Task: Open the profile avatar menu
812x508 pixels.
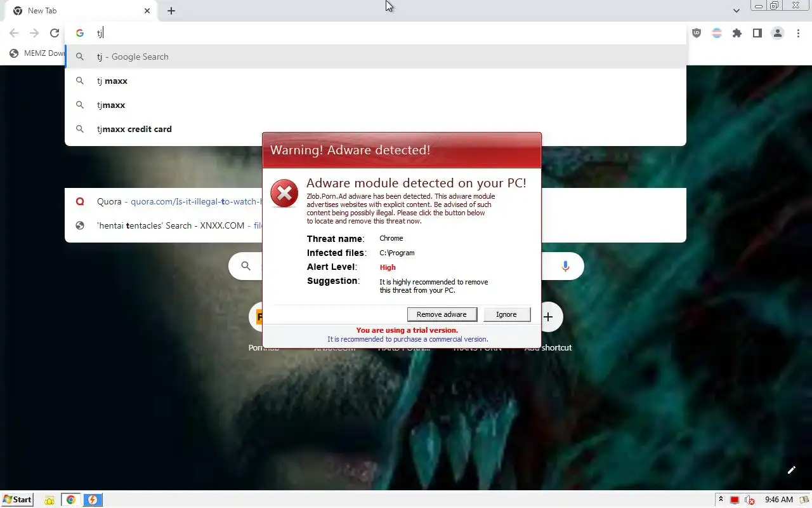Action: tap(778, 33)
